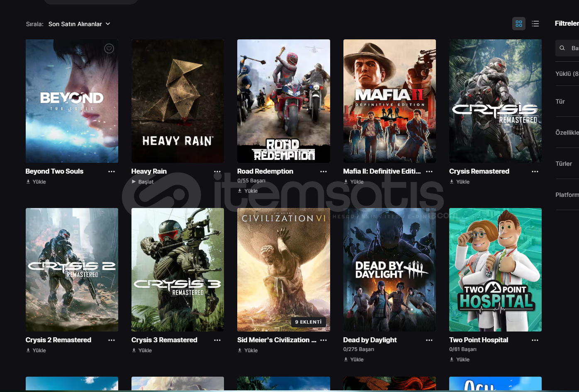Open more options for Crysis 3 Remastered
The image size is (579, 392).
click(217, 340)
